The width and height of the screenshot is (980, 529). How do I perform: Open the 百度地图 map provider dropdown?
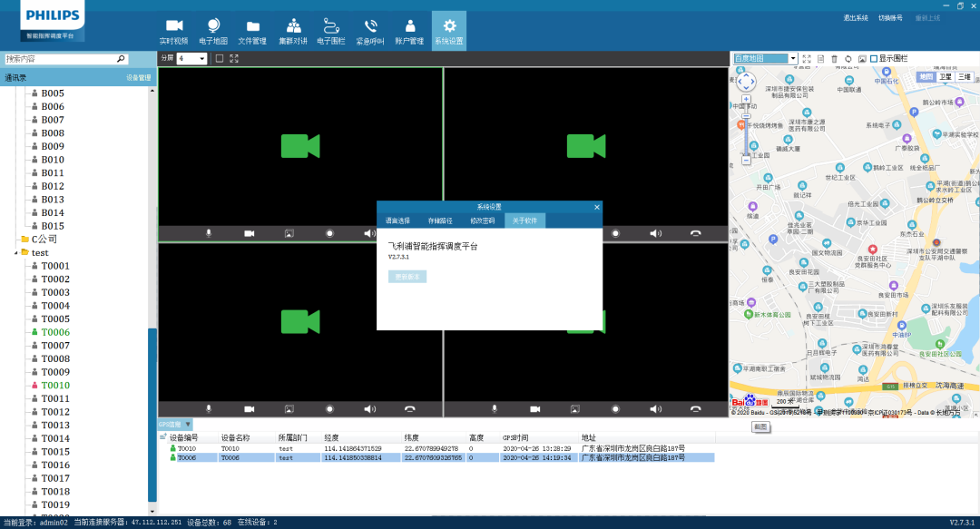click(792, 58)
